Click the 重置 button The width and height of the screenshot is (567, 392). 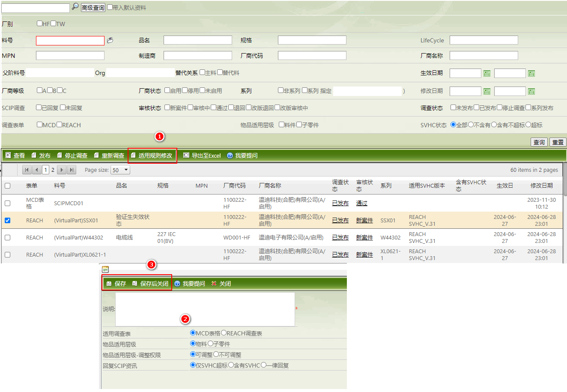pyautogui.click(x=558, y=142)
